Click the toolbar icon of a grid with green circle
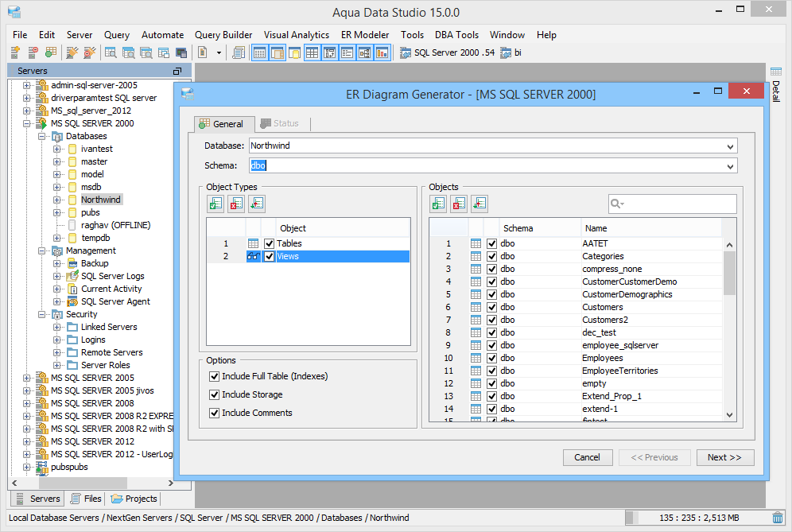The image size is (792, 532). point(51,52)
